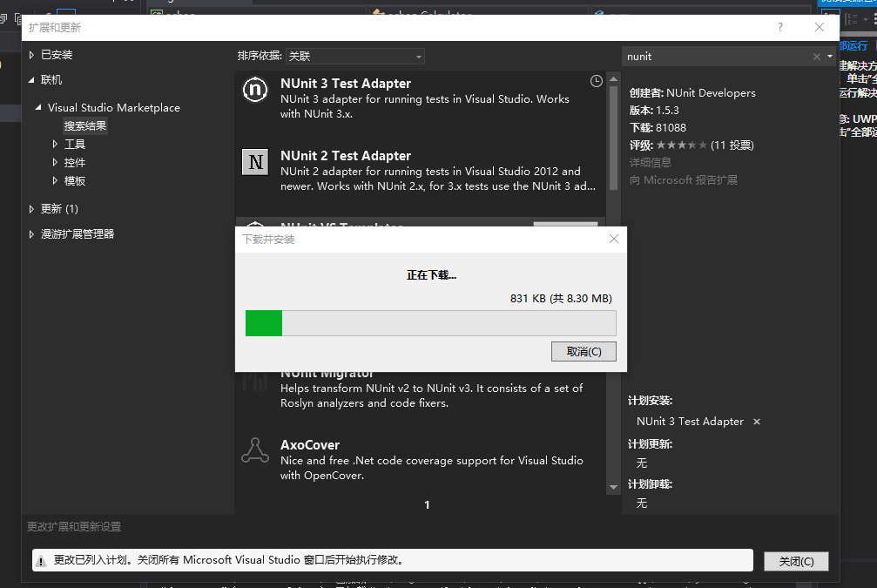This screenshot has width=877, height=588.
Task: Click the 关闭(C) button
Action: tap(796, 561)
